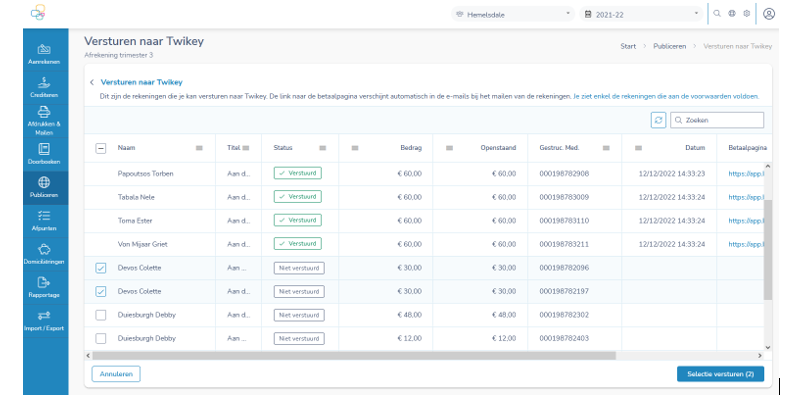Go to Start in breadcrumb
The width and height of the screenshot is (795, 405).
click(628, 46)
